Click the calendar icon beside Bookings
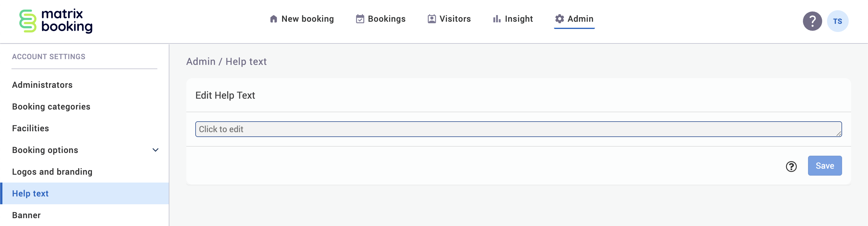 pyautogui.click(x=360, y=19)
